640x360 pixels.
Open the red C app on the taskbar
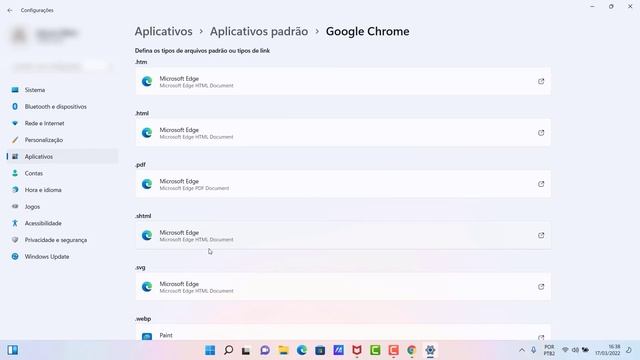click(x=393, y=350)
